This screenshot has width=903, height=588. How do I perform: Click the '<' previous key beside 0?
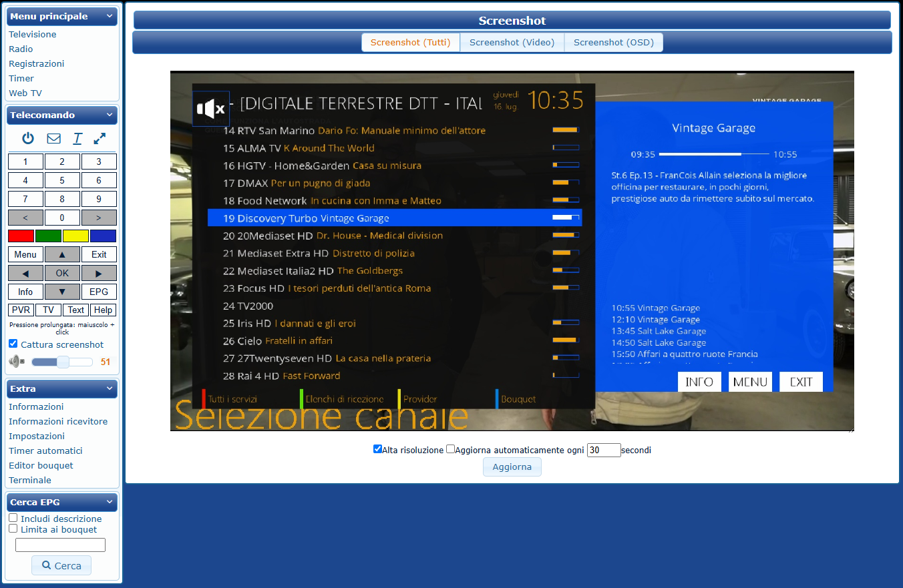point(25,218)
